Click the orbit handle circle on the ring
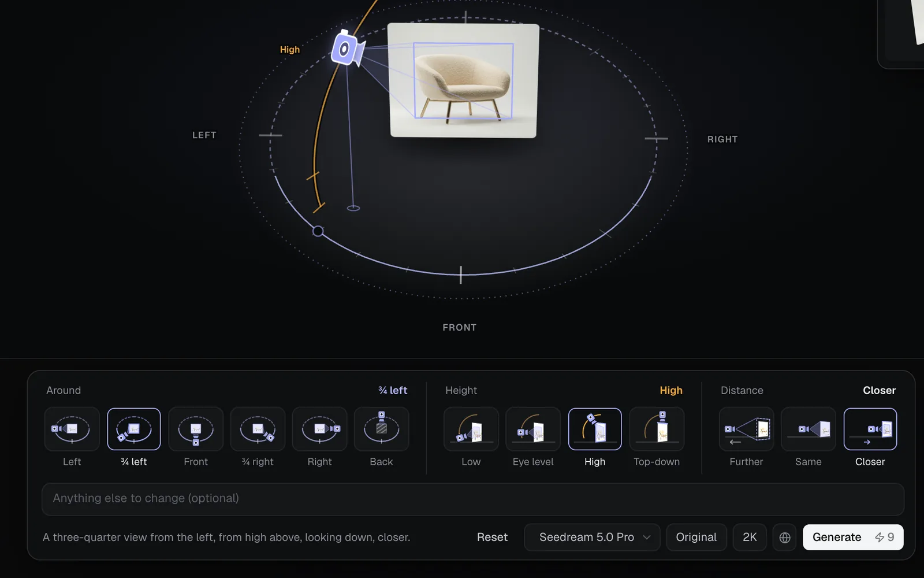Image resolution: width=924 pixels, height=578 pixels. [318, 231]
